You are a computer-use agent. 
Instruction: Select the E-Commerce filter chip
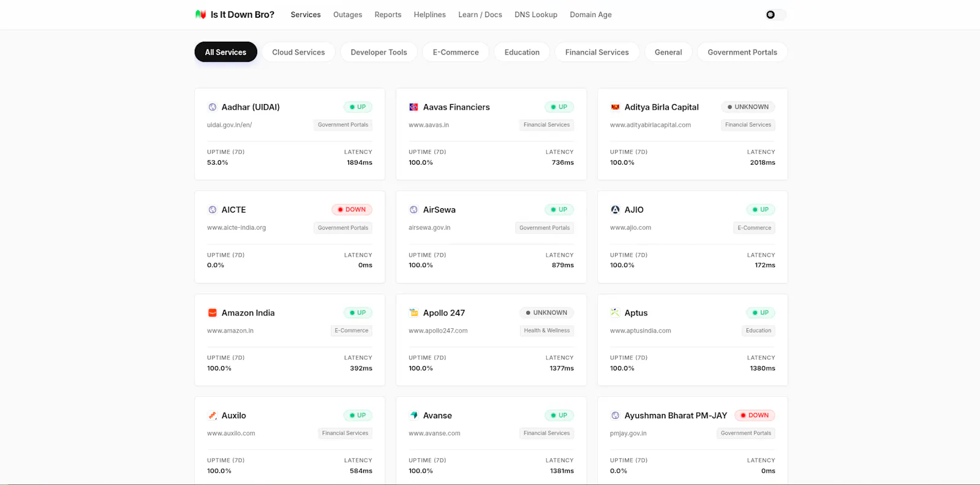(456, 52)
